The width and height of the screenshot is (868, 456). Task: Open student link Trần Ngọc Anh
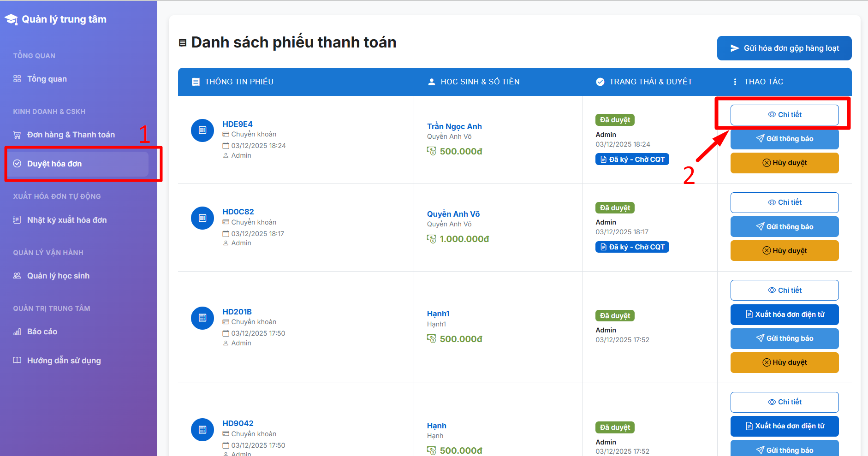coord(454,126)
